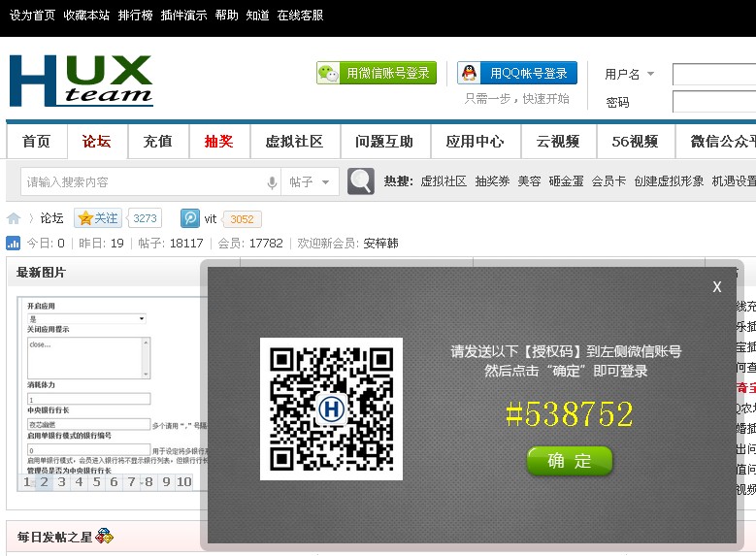Focus the 密码 password input field
Image resolution: width=756 pixels, height=556 pixels.
(x=714, y=101)
